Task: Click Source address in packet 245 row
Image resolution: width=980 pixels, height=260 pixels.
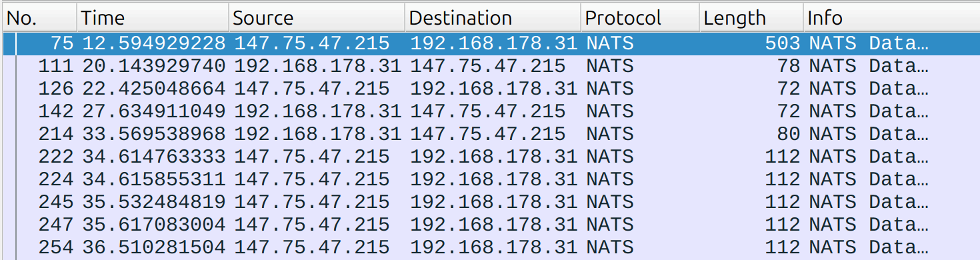Action: [311, 202]
